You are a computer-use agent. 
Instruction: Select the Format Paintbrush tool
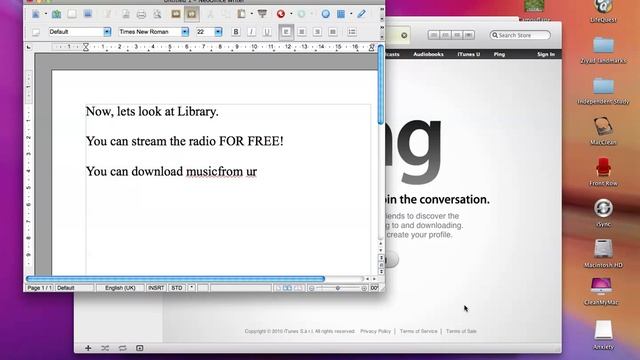point(262,14)
